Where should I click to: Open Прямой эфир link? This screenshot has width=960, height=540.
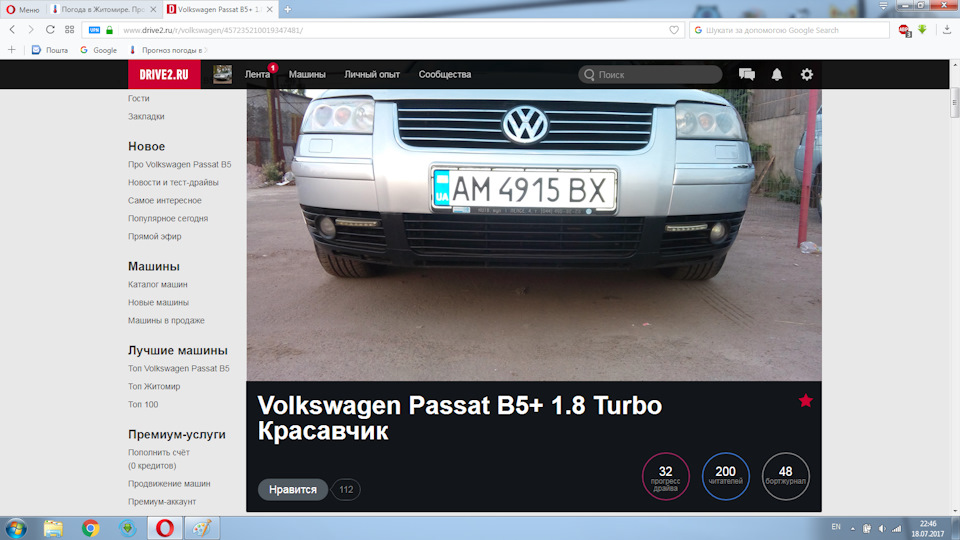[154, 236]
